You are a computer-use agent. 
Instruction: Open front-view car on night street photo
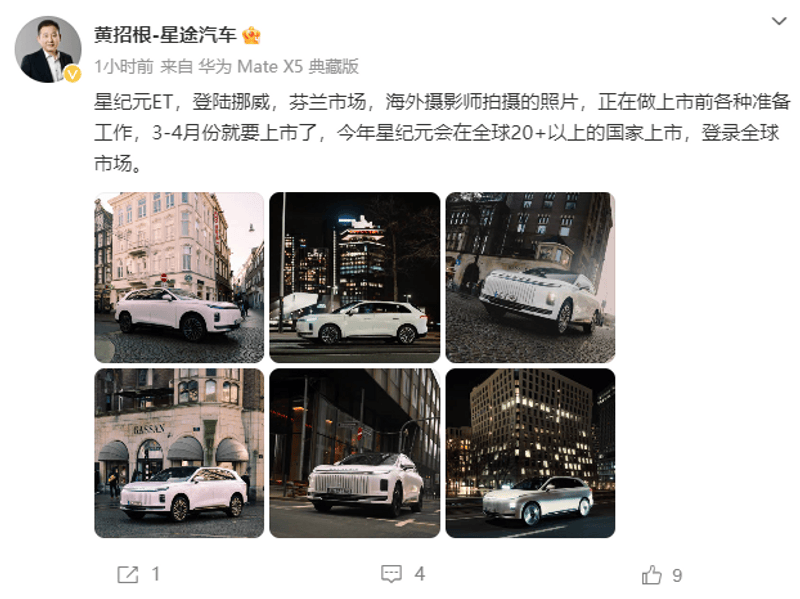[355, 453]
